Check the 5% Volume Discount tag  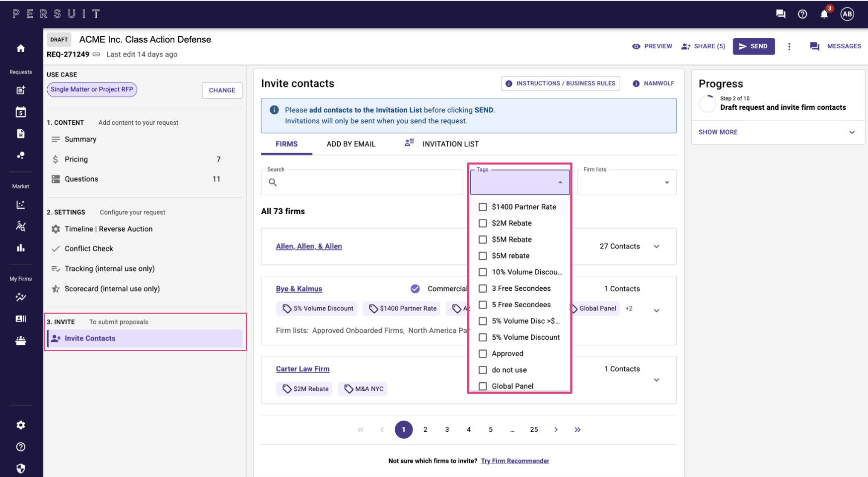482,337
